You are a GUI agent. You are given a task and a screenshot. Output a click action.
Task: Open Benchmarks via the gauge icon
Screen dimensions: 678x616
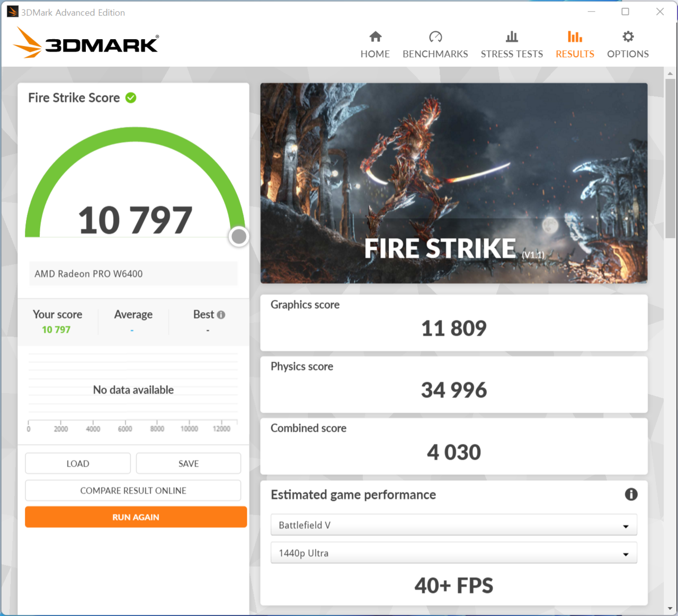click(x=435, y=37)
